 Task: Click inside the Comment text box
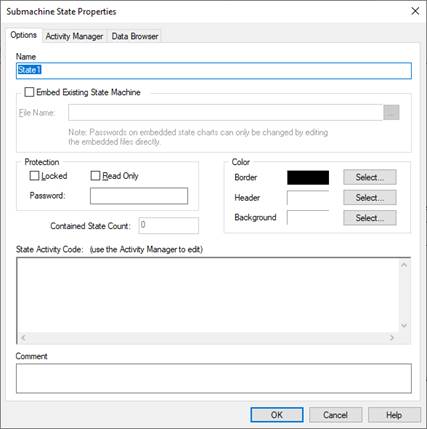tap(214, 378)
